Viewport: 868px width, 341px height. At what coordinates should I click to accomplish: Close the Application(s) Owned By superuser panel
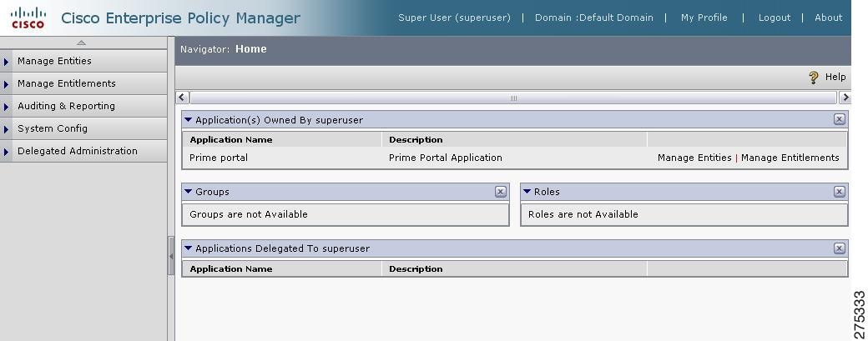840,119
